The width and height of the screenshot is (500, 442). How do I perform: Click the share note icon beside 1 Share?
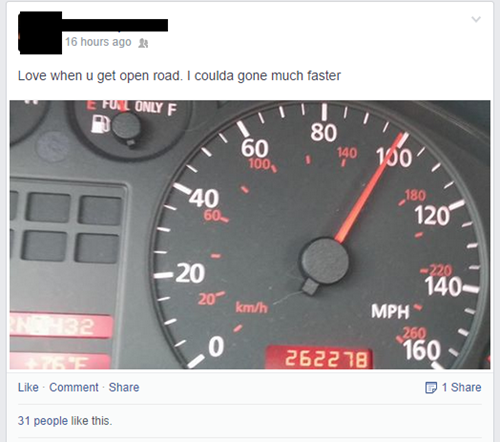431,388
